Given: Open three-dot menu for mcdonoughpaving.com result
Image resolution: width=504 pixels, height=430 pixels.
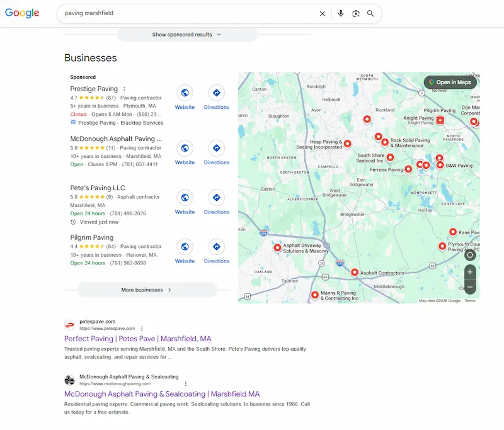Looking at the screenshot, I should coord(185,384).
